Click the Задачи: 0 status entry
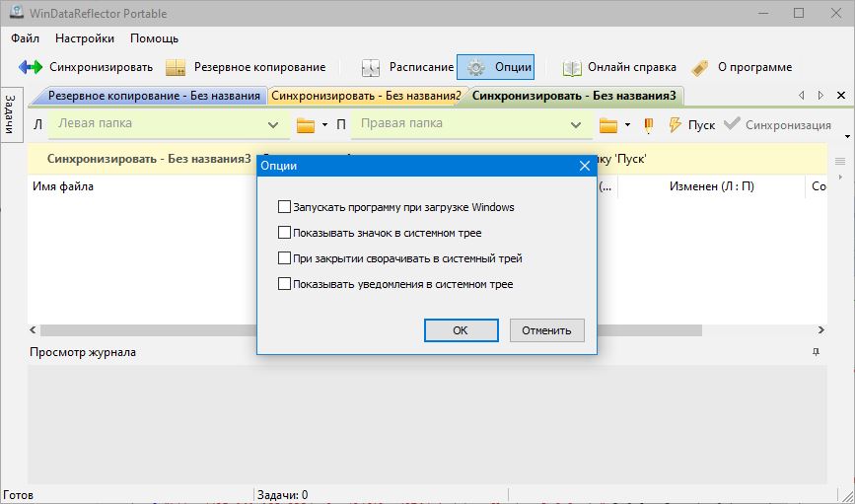The image size is (855, 504). pyautogui.click(x=282, y=495)
